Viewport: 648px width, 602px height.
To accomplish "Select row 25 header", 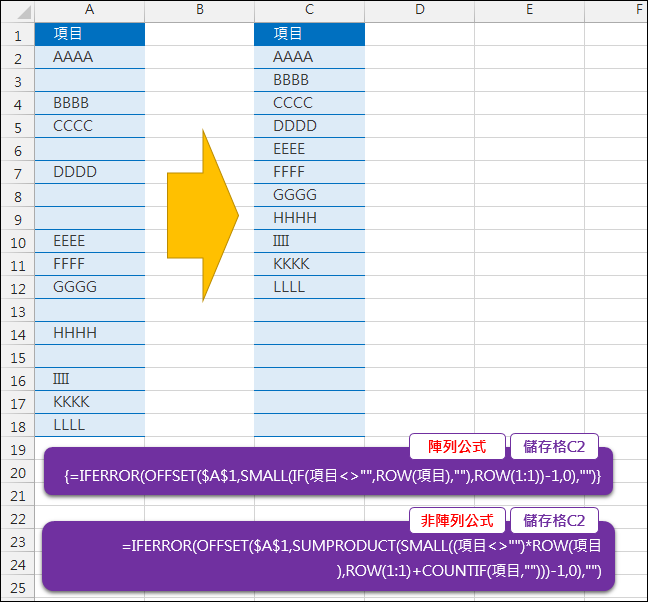I will coord(18,587).
